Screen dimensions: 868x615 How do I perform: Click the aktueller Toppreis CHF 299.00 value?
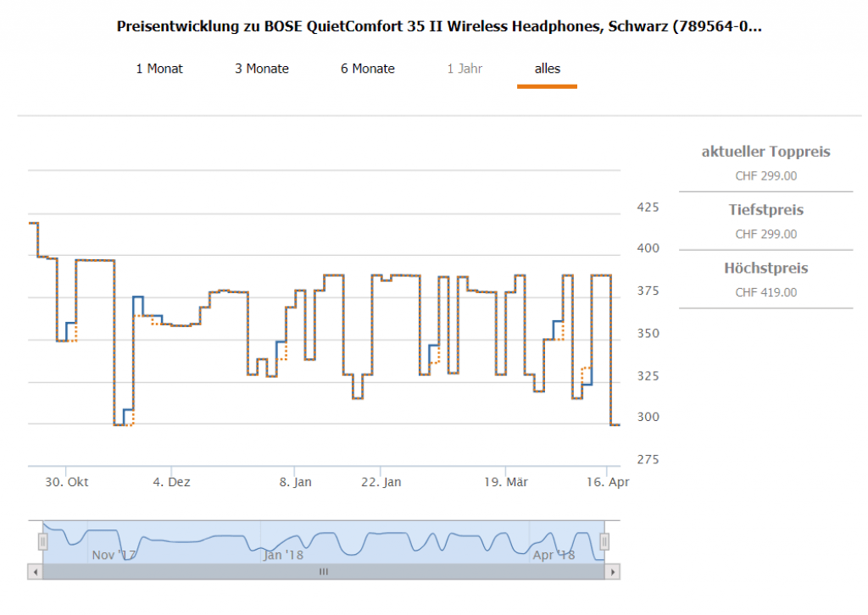(x=766, y=176)
